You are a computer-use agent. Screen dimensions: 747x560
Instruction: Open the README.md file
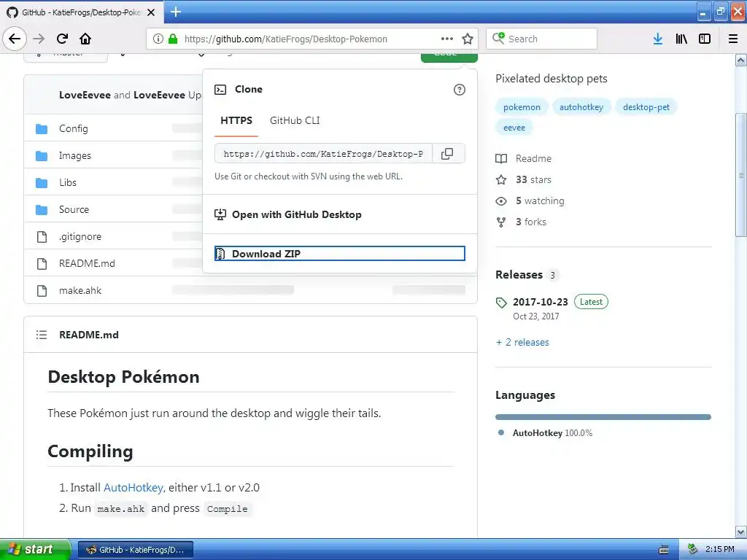[87, 263]
